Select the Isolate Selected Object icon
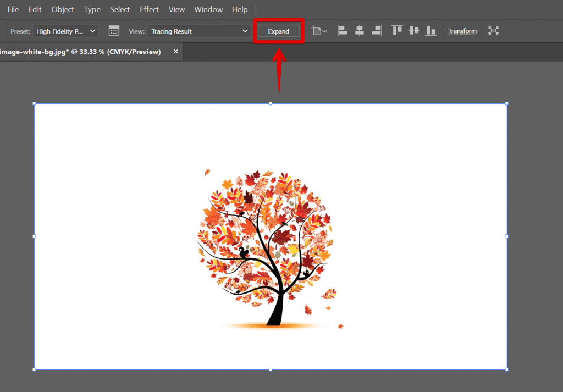Viewport: 563px width, 392px height. click(x=493, y=31)
